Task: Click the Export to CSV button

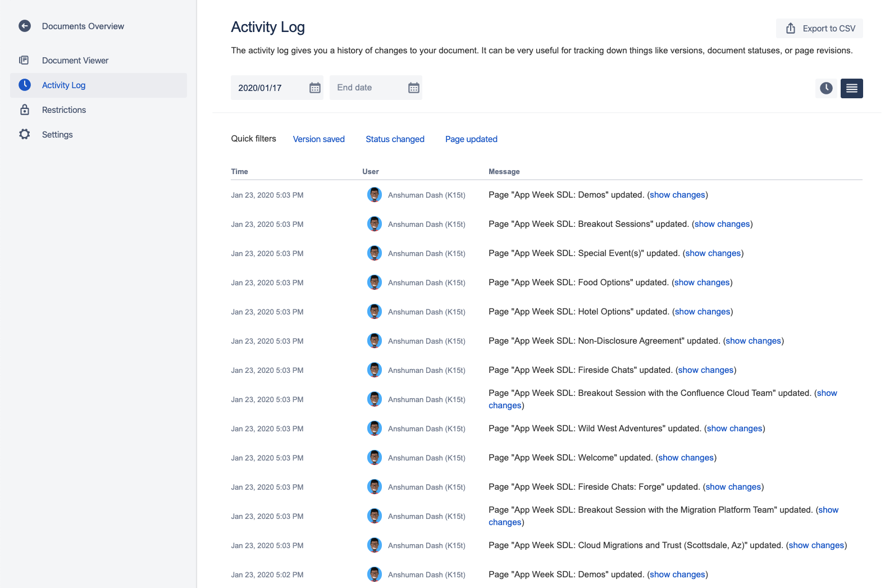Action: [x=819, y=28]
